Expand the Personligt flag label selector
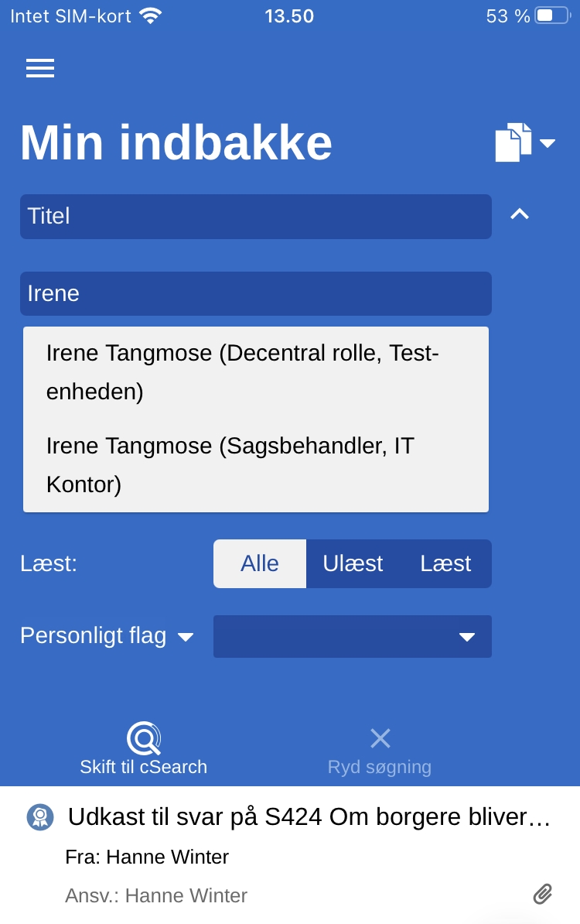This screenshot has width=580, height=924. 107,636
